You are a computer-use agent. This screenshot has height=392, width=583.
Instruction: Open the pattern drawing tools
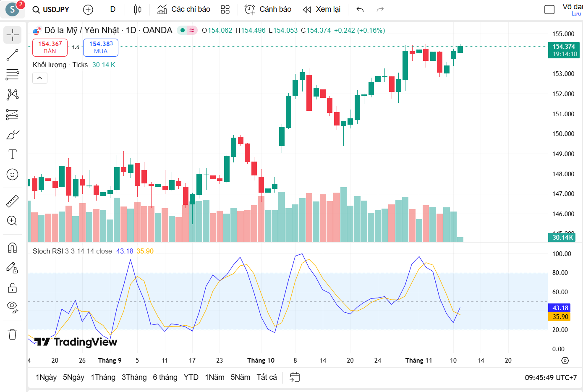(12, 94)
